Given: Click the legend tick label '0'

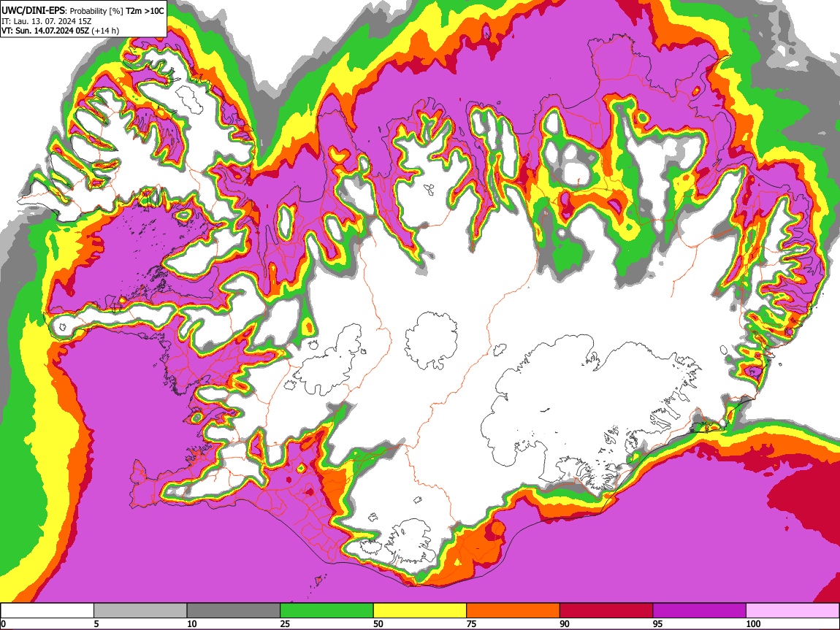Looking at the screenshot, I should (x=3, y=623).
